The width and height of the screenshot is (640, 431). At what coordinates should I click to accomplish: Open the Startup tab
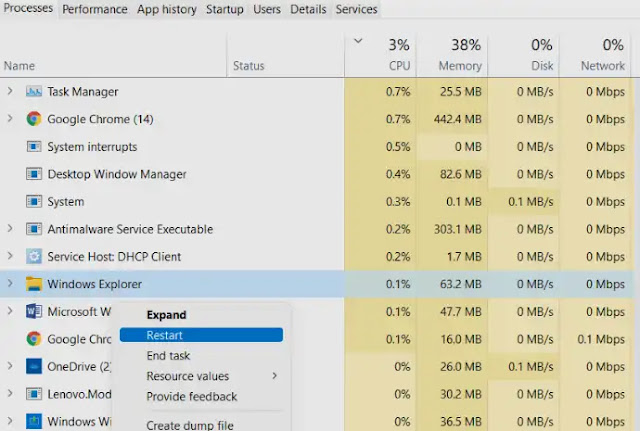pos(224,9)
